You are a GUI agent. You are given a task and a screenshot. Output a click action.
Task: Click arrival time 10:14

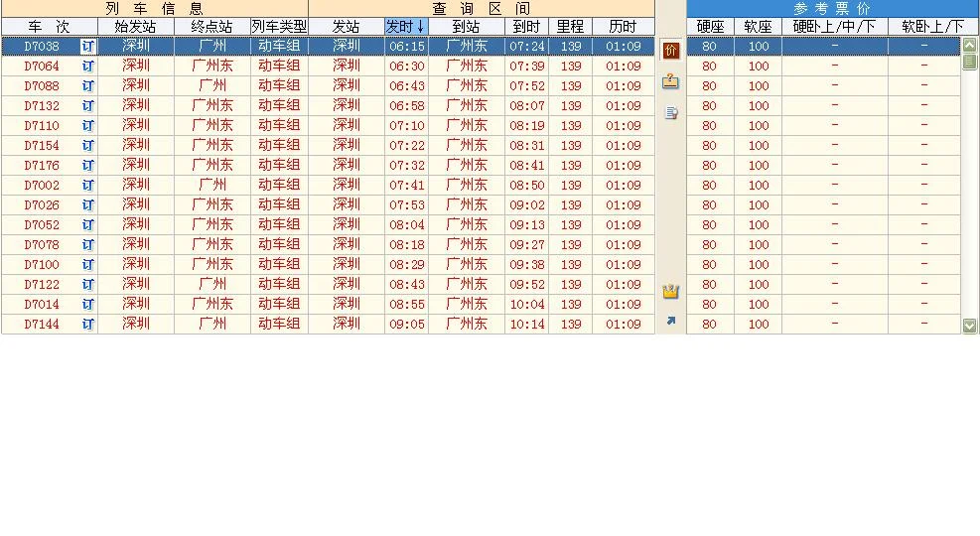[527, 325]
